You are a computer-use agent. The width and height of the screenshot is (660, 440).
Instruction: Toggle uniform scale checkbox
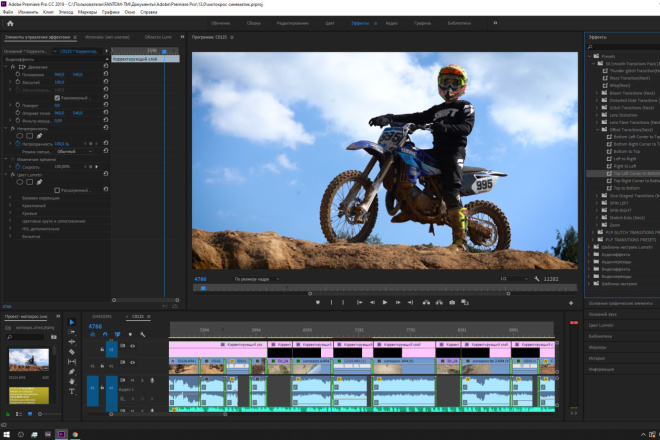pos(57,98)
